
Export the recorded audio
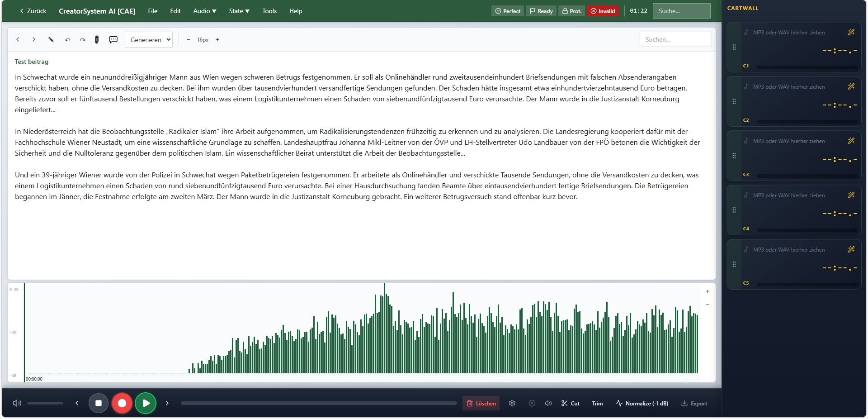tap(694, 404)
